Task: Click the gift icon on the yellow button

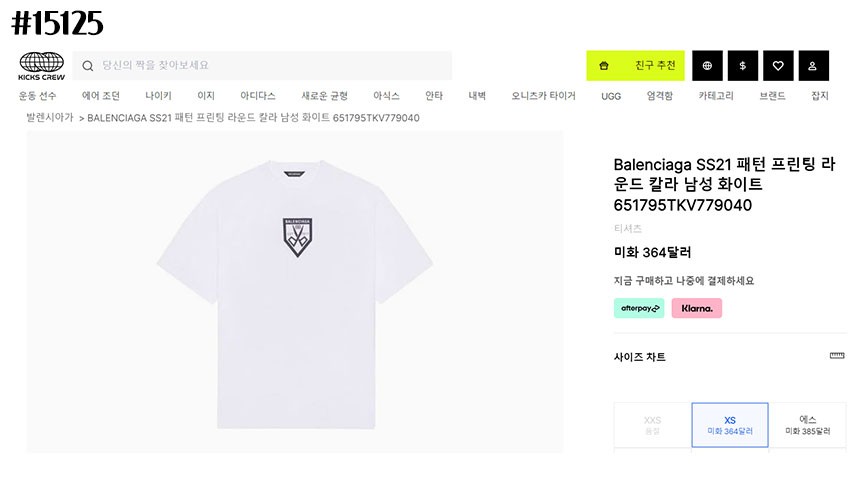Action: click(x=604, y=66)
